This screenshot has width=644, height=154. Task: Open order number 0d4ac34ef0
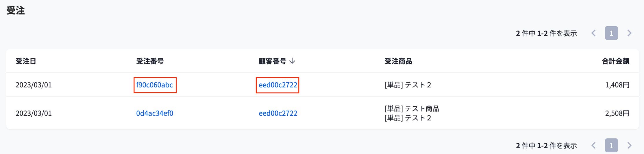[x=155, y=113]
